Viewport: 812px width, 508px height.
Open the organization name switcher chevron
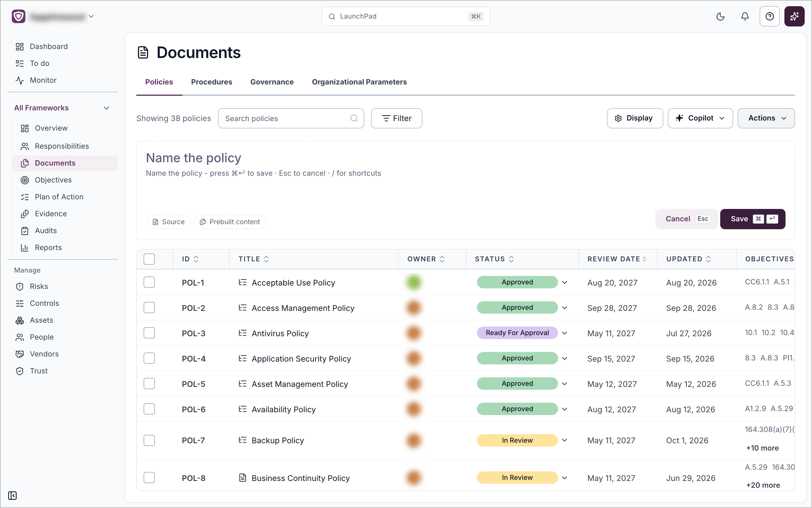[92, 16]
